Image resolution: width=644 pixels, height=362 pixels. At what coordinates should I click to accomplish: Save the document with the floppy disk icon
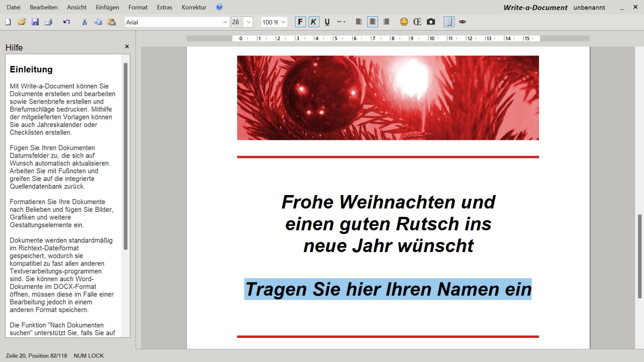click(35, 22)
